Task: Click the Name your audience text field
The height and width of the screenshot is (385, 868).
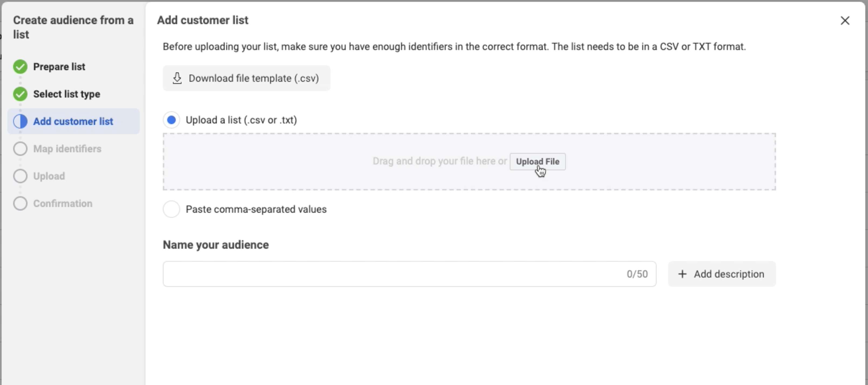Action: [x=409, y=274]
